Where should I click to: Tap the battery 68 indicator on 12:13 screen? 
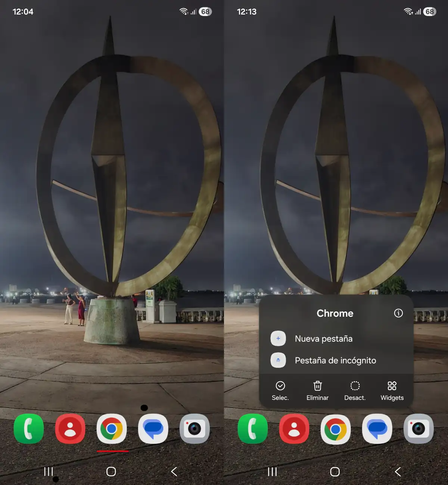[x=430, y=12]
